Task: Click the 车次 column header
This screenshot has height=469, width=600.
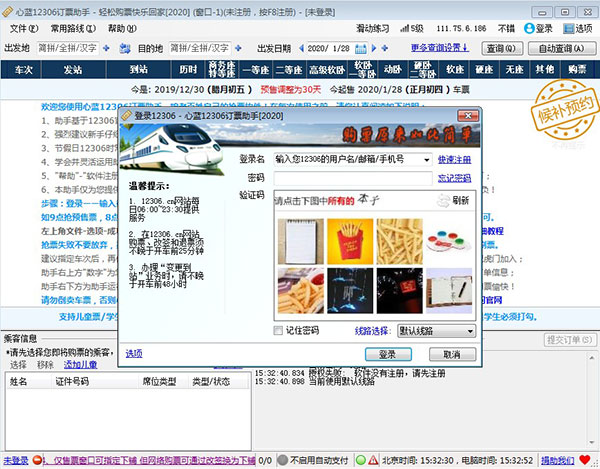Action: 24,70
